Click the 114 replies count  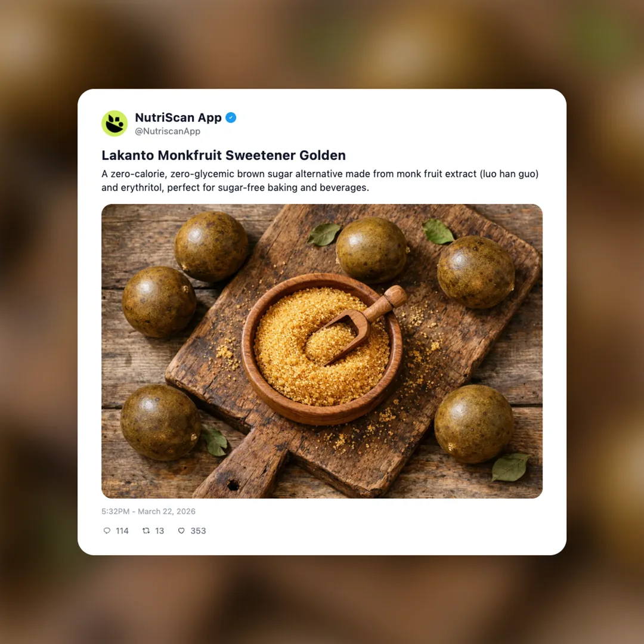coord(122,531)
